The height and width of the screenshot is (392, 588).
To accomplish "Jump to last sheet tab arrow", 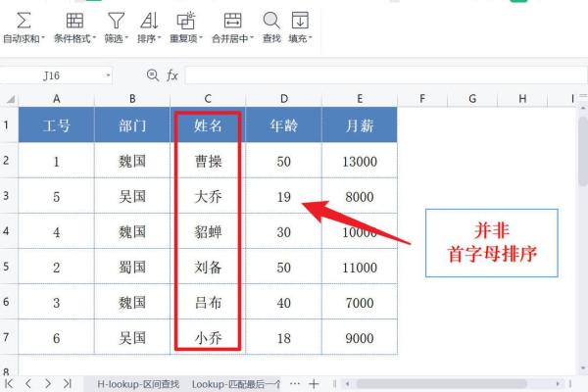I will click(x=68, y=384).
